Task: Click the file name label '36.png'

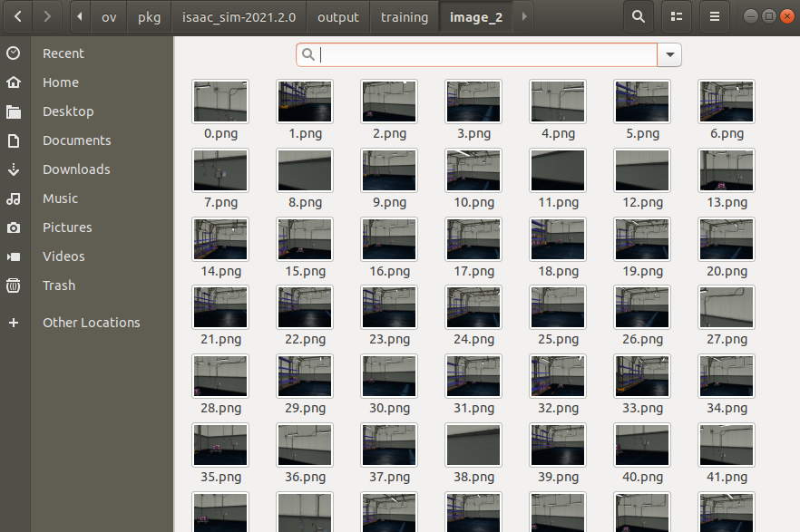Action: coord(305,477)
